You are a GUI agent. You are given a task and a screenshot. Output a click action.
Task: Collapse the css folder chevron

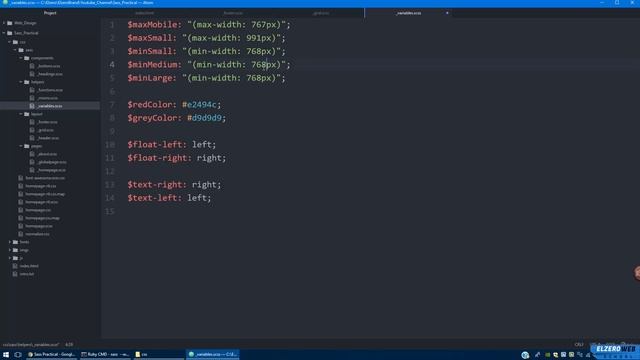tap(10, 42)
